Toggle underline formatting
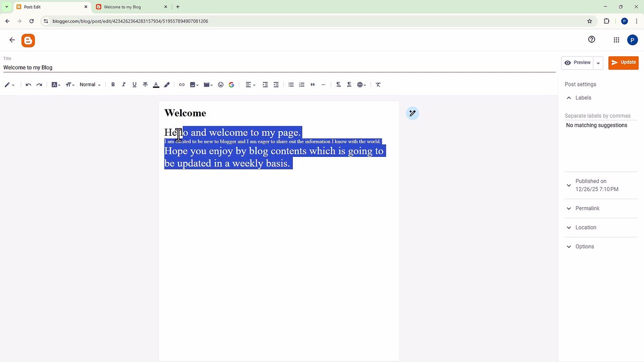The width and height of the screenshot is (644, 362). (x=134, y=85)
